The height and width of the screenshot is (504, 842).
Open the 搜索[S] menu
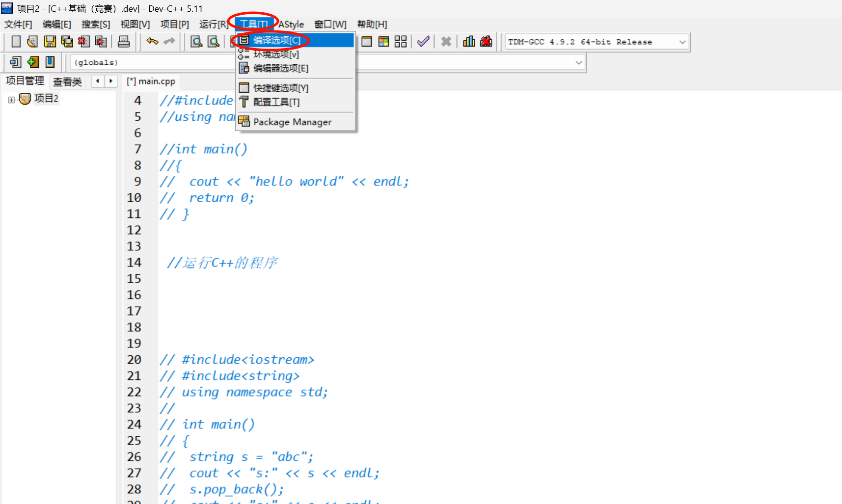click(x=96, y=24)
